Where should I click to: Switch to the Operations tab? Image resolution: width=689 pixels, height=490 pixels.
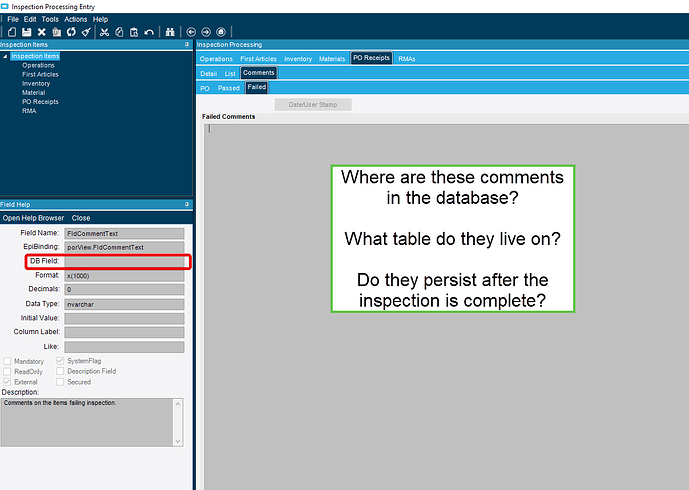(216, 58)
